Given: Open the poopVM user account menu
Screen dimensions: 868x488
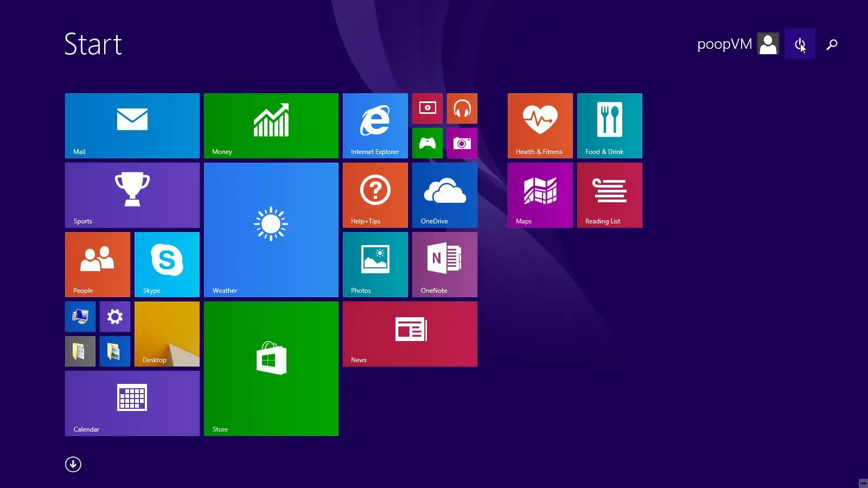Looking at the screenshot, I should click(738, 44).
